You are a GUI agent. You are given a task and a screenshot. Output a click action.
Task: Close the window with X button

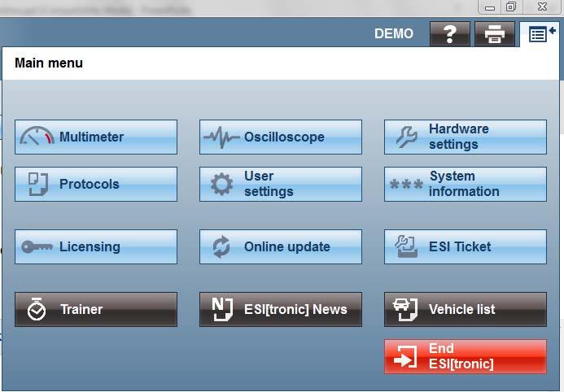pos(542,7)
